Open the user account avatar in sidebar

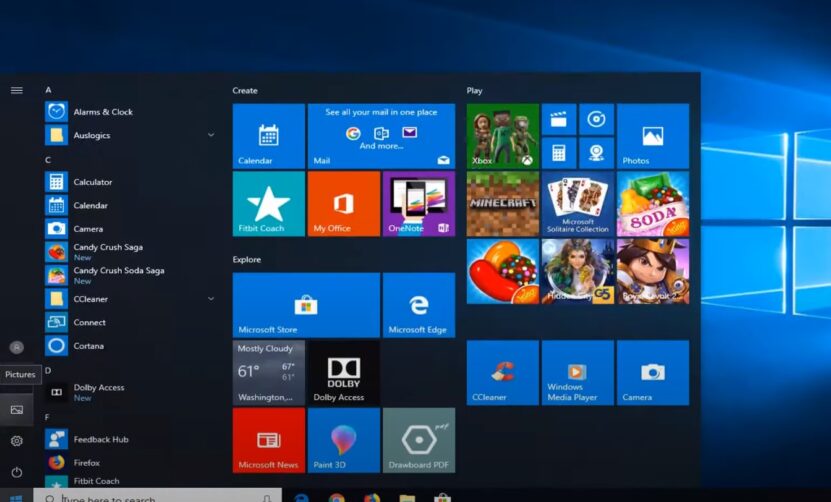coord(17,347)
